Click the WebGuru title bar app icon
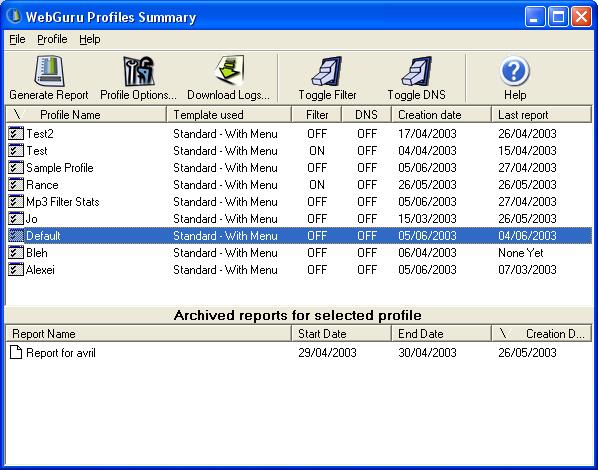598x470 pixels. pyautogui.click(x=14, y=16)
